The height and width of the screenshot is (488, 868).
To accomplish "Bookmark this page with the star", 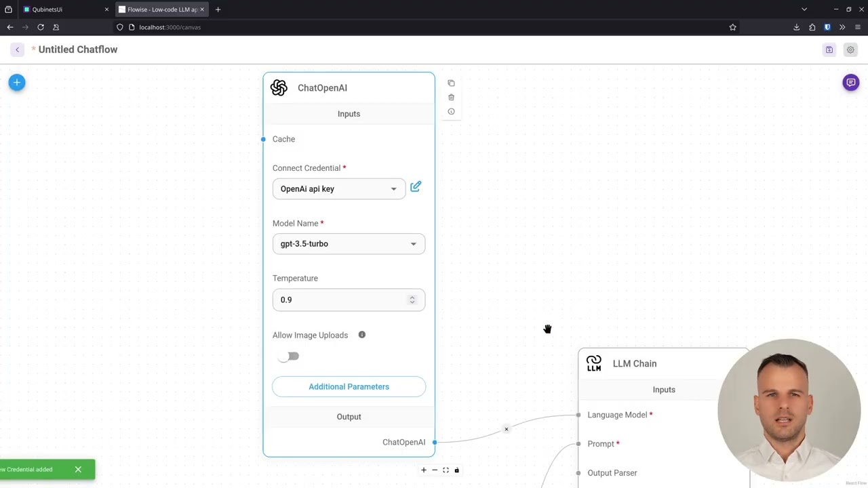I will point(732,27).
